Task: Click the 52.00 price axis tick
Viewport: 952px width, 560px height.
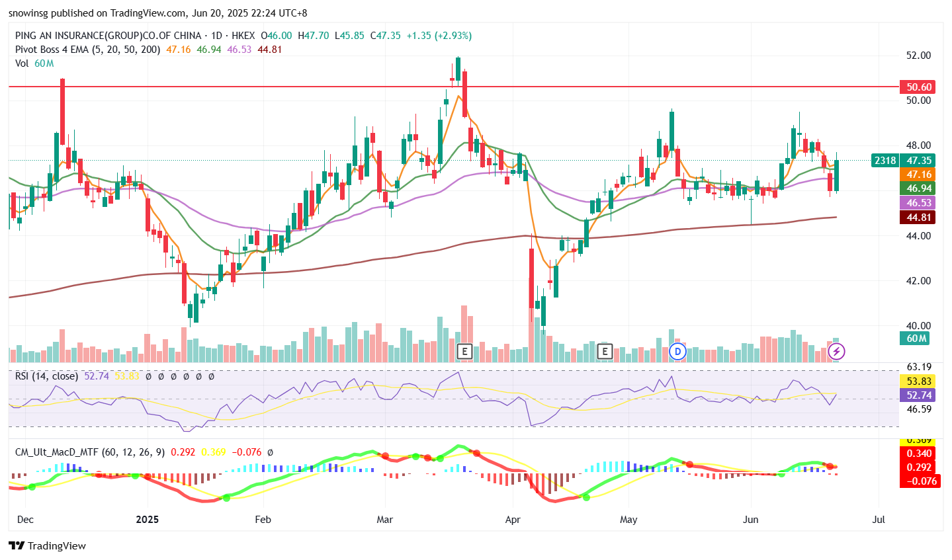Action: pos(918,56)
